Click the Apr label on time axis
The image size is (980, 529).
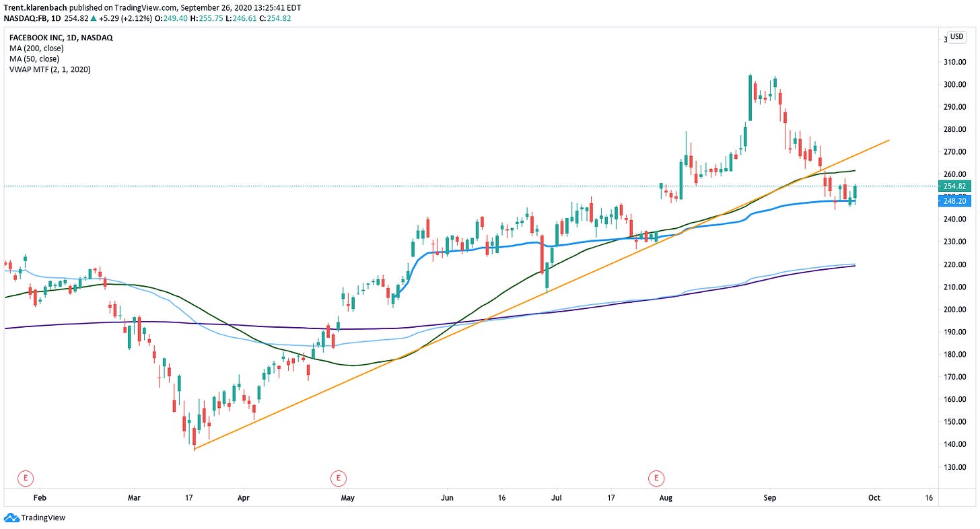[243, 498]
